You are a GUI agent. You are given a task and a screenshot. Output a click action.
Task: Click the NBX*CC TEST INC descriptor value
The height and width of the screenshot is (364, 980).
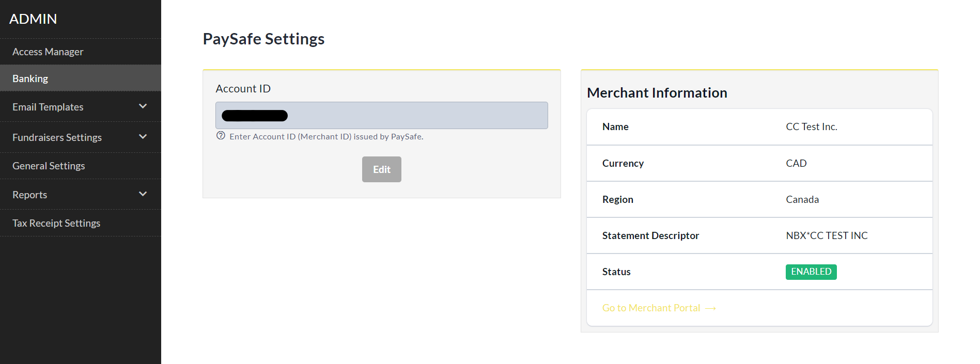pos(827,235)
